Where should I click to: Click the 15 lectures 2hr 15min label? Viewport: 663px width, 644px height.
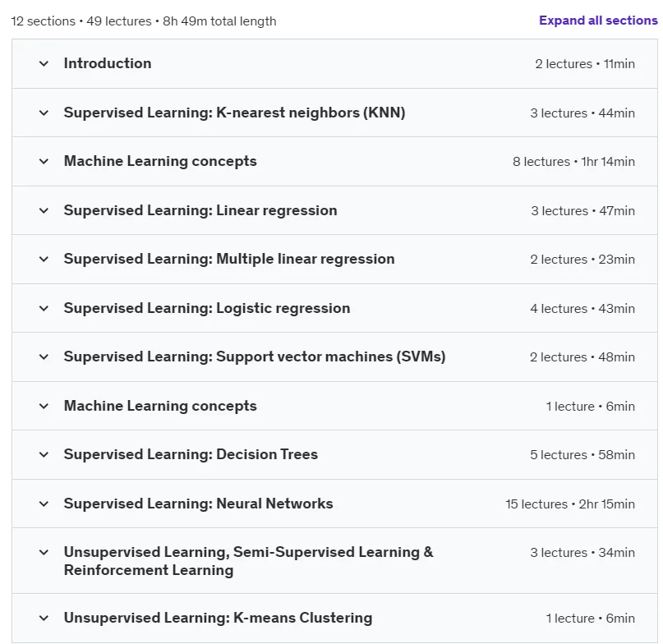[570, 504]
